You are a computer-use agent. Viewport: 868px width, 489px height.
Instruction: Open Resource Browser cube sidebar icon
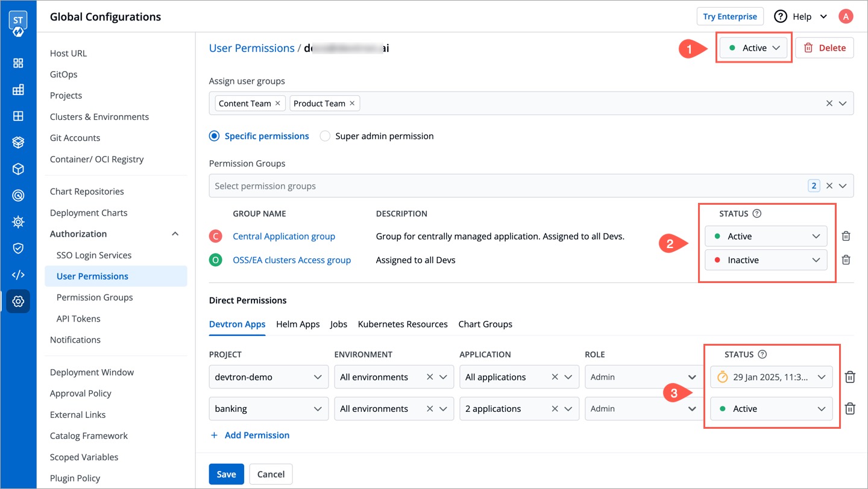click(18, 169)
